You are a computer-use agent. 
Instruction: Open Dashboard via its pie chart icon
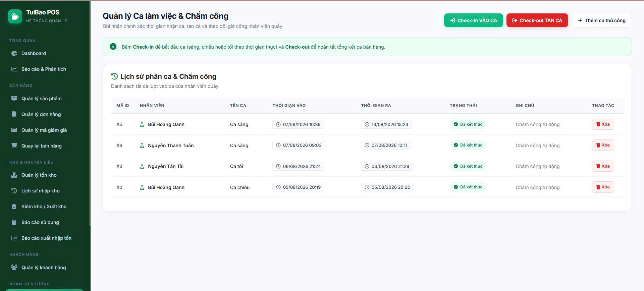point(14,53)
